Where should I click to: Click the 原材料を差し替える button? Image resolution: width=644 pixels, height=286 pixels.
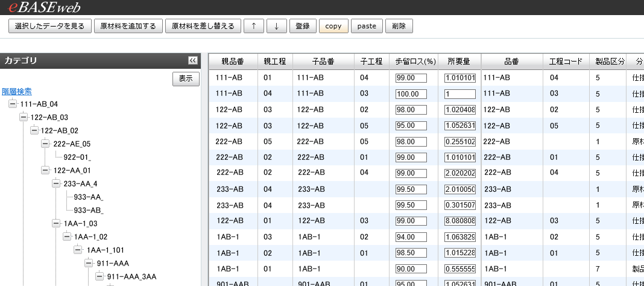click(203, 26)
